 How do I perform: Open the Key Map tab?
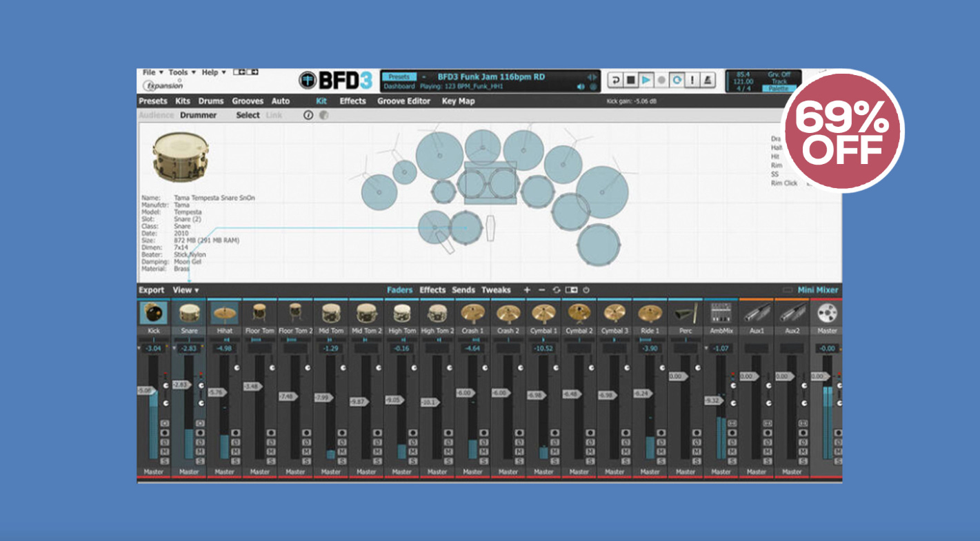click(458, 101)
